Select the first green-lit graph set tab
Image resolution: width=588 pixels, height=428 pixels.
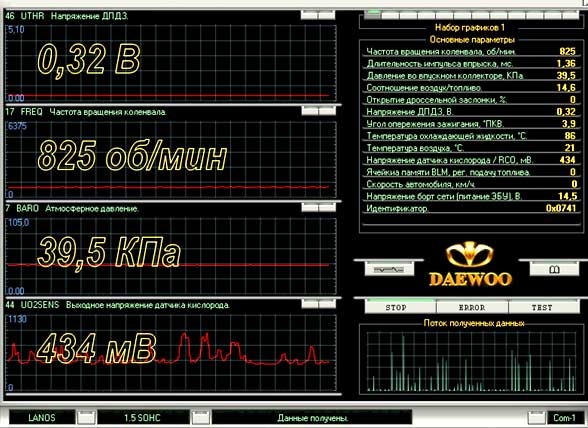(372, 15)
